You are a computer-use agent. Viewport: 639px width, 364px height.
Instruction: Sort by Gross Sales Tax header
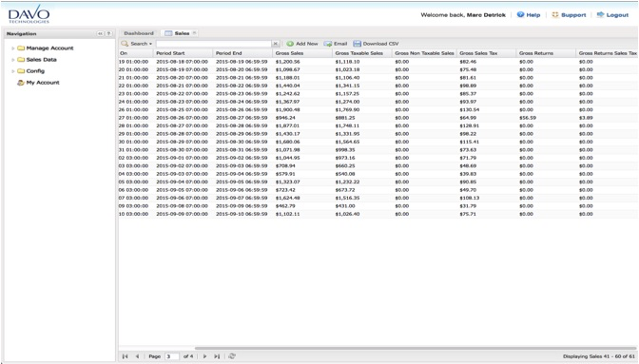pyautogui.click(x=487, y=53)
